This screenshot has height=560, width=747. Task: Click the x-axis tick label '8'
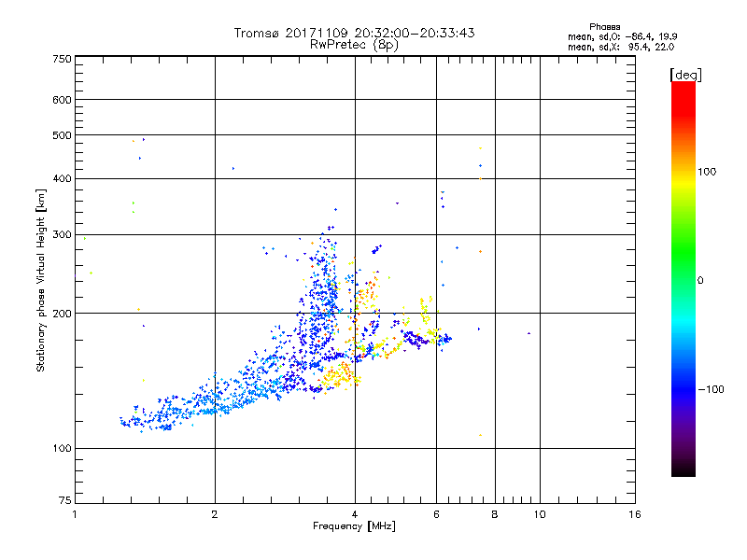pos(495,514)
